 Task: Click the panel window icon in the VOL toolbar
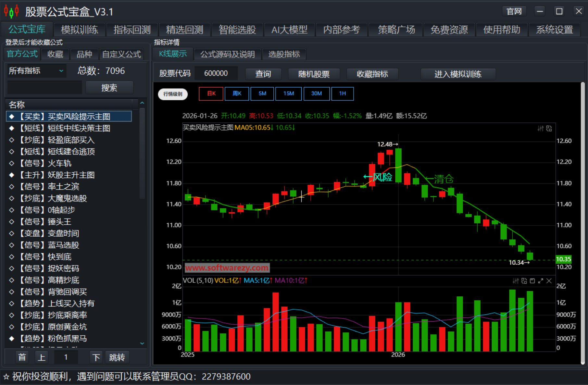tap(532, 281)
